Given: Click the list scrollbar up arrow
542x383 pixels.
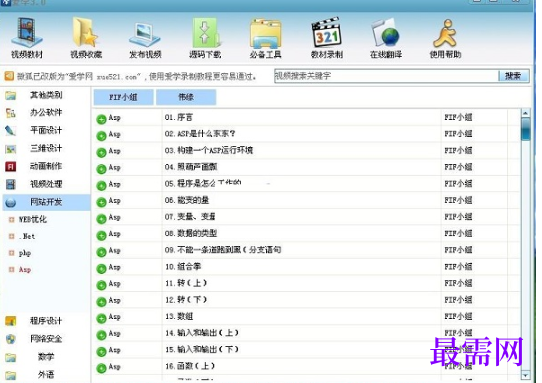Looking at the screenshot, I should (x=525, y=113).
